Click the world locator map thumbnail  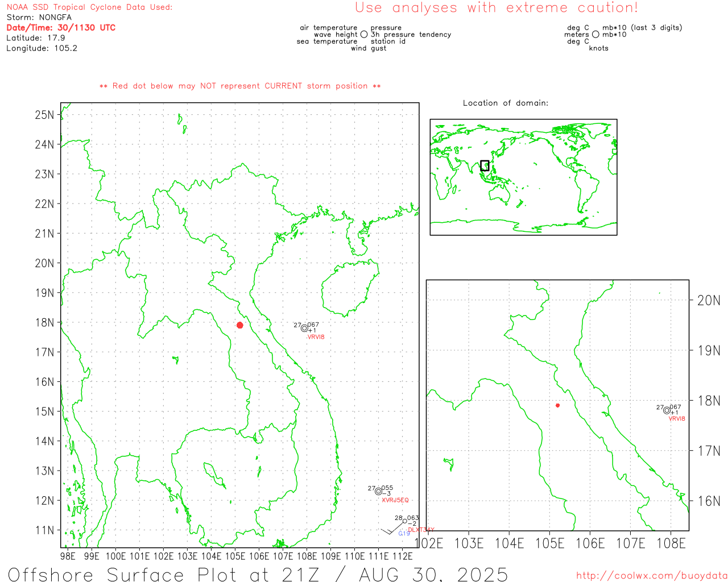(523, 177)
